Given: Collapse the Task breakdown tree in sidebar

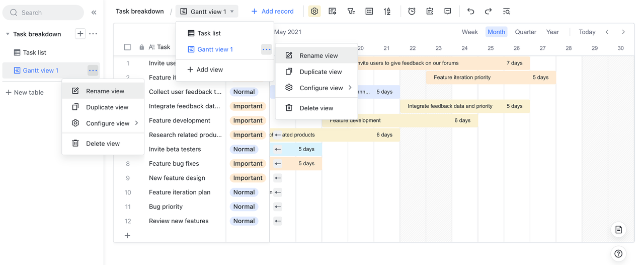Looking at the screenshot, I should pos(8,34).
